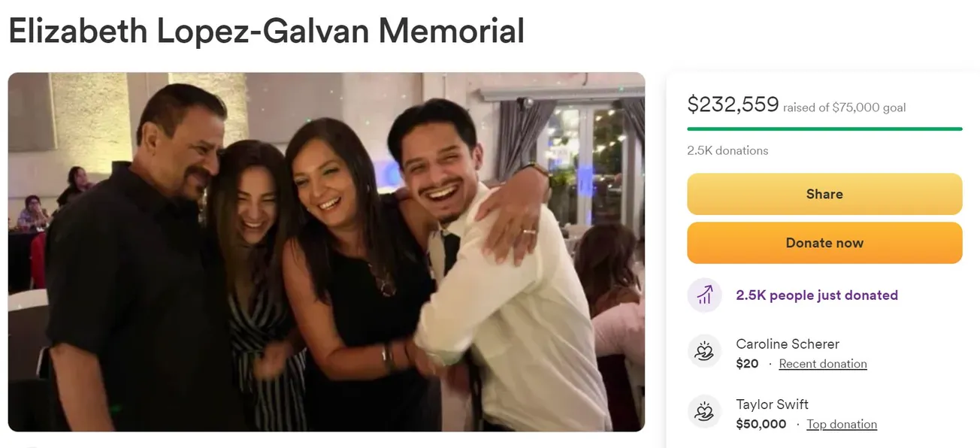Select the Caroline Scherer donor name
980x448 pixels.
pyautogui.click(x=788, y=344)
